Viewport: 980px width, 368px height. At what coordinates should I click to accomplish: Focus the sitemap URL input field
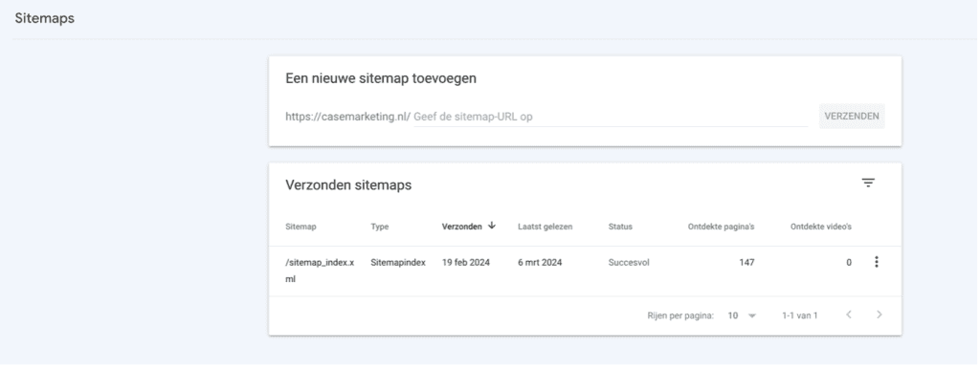coord(610,117)
